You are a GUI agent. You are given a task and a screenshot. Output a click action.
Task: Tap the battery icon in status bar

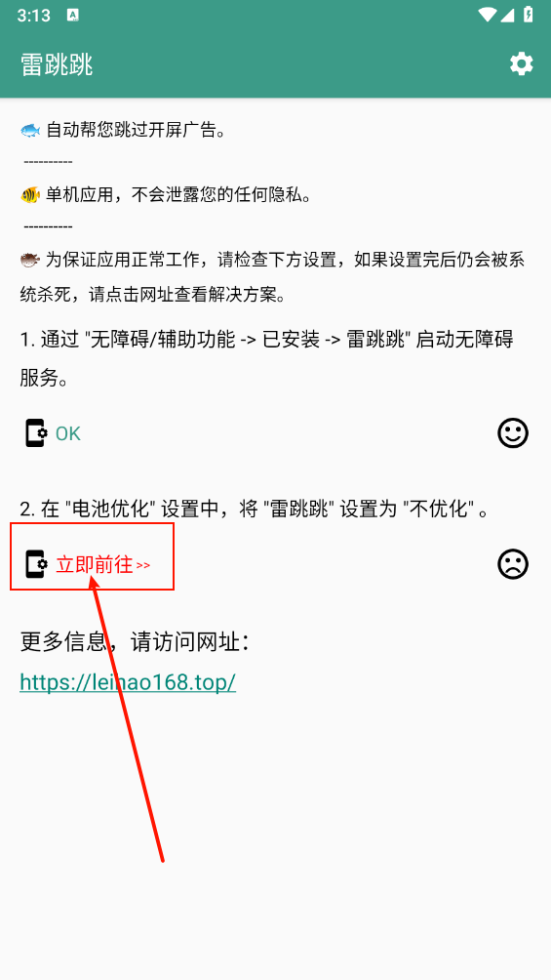529,15
